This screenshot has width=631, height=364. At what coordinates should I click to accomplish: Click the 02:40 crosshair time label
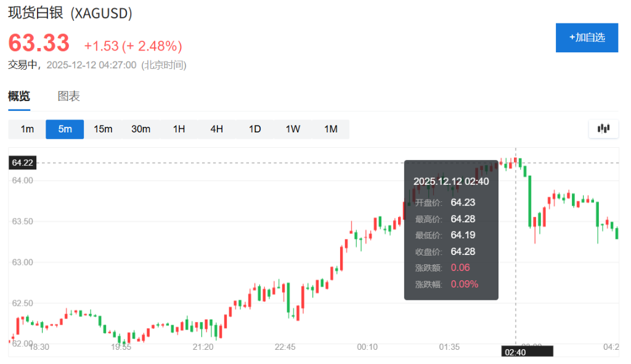(515, 352)
